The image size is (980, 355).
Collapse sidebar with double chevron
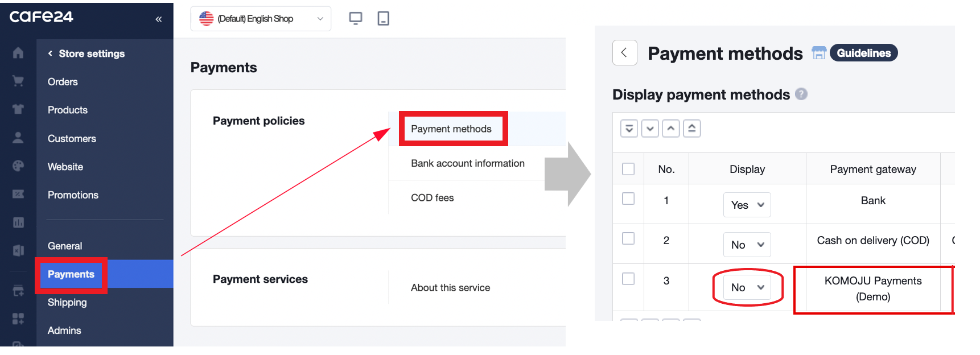[159, 19]
